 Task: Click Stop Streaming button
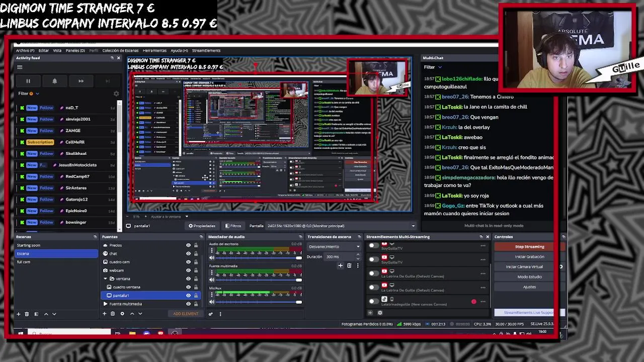(529, 247)
